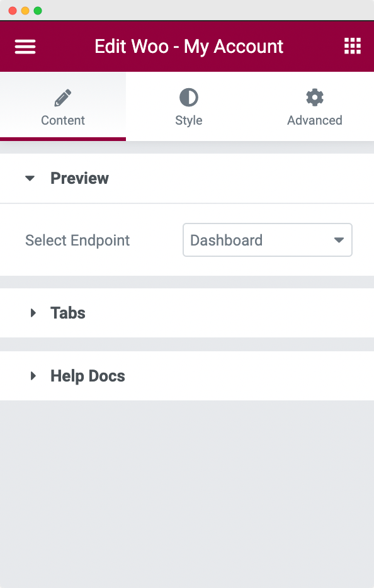Click the Select Endpoint label
374x588 pixels.
coord(77,240)
